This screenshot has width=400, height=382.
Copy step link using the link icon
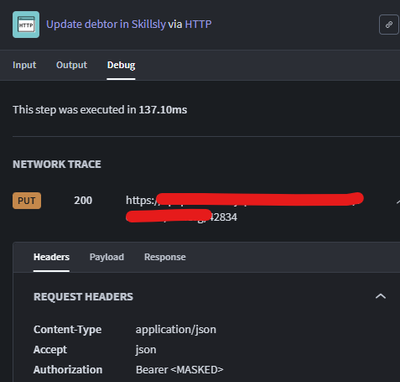click(389, 25)
